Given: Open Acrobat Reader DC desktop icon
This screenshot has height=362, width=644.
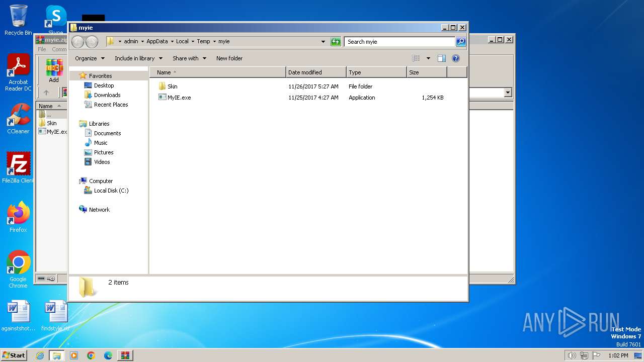Looking at the screenshot, I should coord(18,73).
